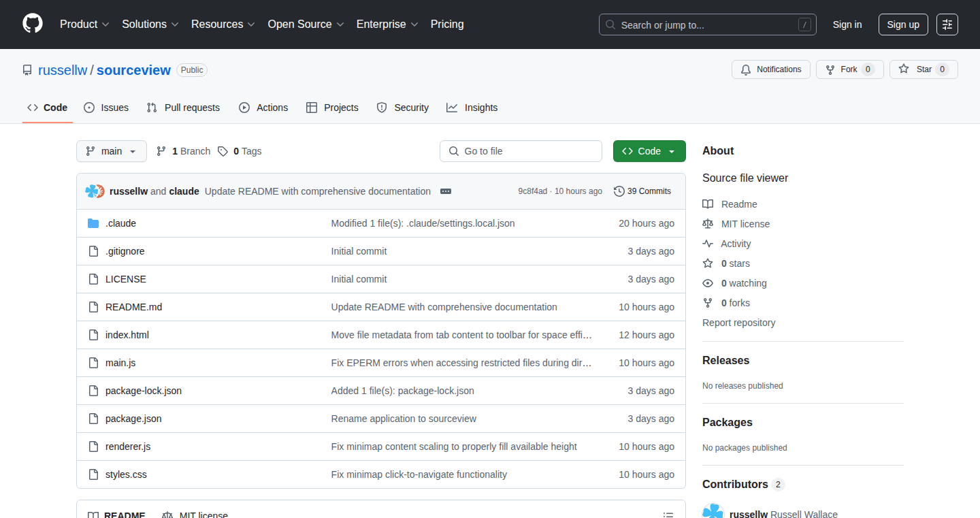Click russellw owner link in repo title
Viewport: 980px width, 518px height.
point(63,70)
